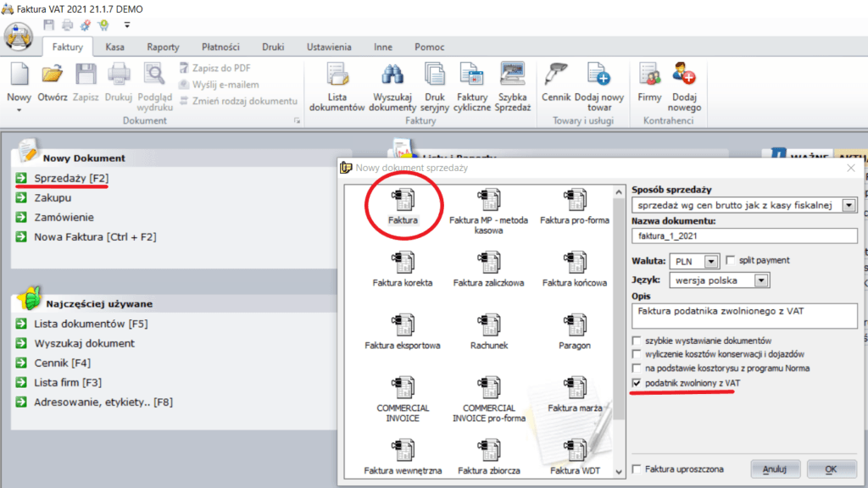Expand the Język language dropdown
Image resolution: width=868 pixels, height=488 pixels.
(x=760, y=280)
